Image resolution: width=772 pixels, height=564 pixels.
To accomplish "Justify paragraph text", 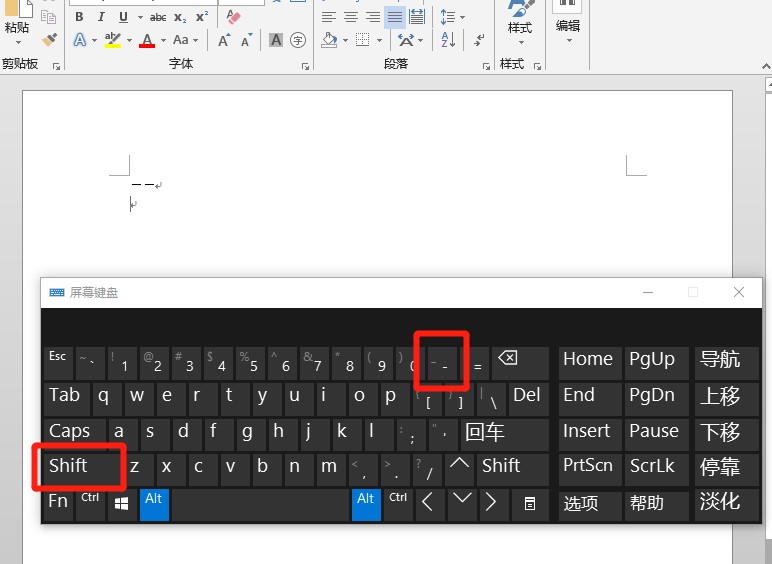I will pos(395,17).
